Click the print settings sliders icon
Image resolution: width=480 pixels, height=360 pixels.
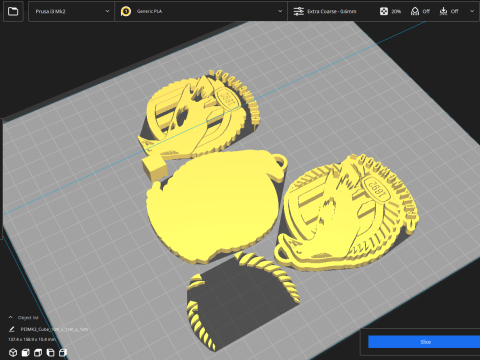pyautogui.click(x=298, y=11)
